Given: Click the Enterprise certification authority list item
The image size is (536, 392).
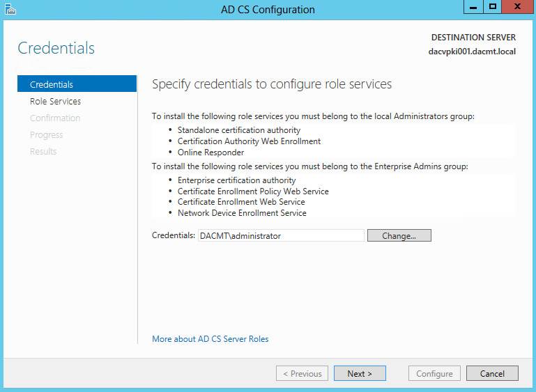Looking at the screenshot, I should [236, 180].
